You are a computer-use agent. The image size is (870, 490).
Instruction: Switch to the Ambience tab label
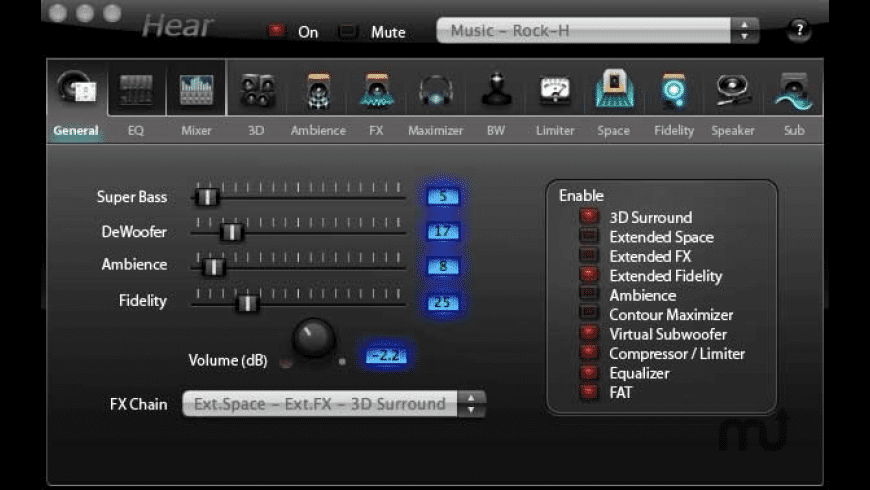318,131
